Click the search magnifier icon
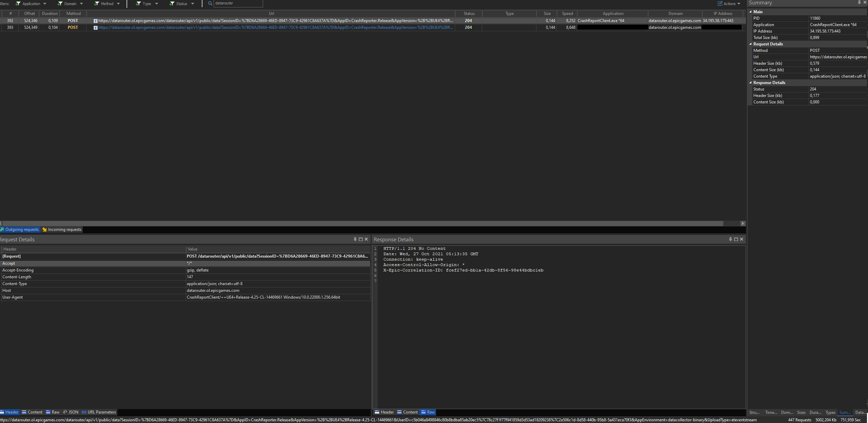Viewport: 868px width, 423px height. (210, 3)
